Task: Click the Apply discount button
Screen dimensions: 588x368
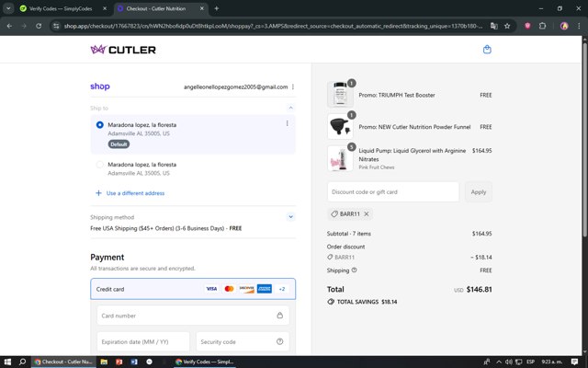Action: 479,192
